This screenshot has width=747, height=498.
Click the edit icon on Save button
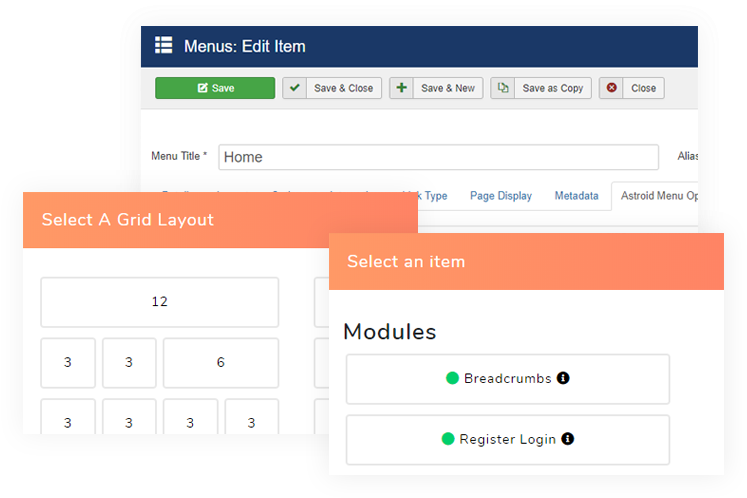point(202,88)
